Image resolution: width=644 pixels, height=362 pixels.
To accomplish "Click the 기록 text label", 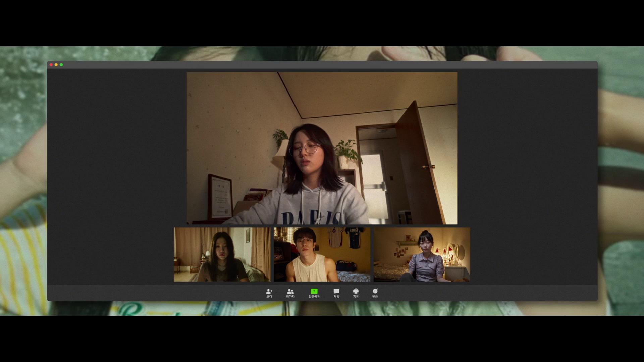I will pyautogui.click(x=356, y=297).
